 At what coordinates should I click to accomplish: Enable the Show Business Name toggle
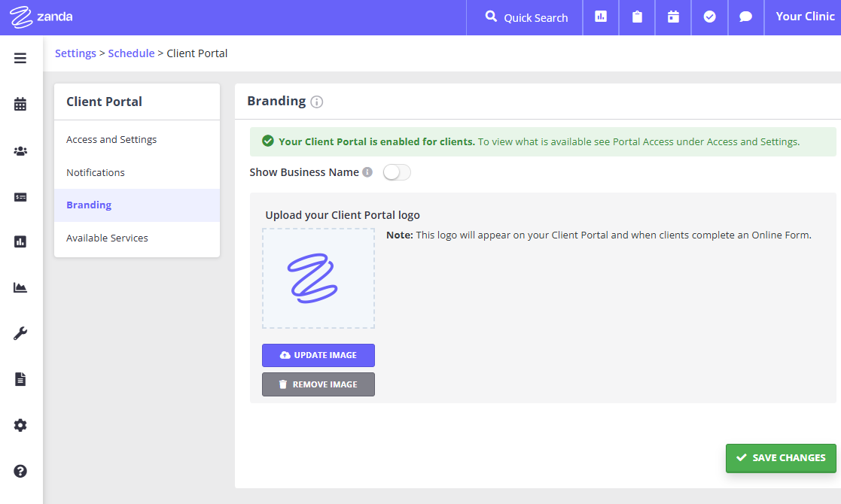(397, 172)
